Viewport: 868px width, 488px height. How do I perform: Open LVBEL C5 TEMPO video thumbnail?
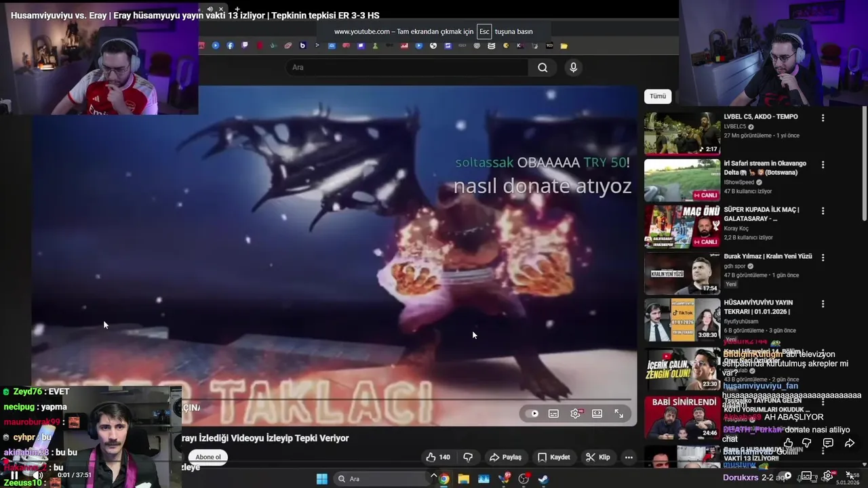[x=682, y=134]
